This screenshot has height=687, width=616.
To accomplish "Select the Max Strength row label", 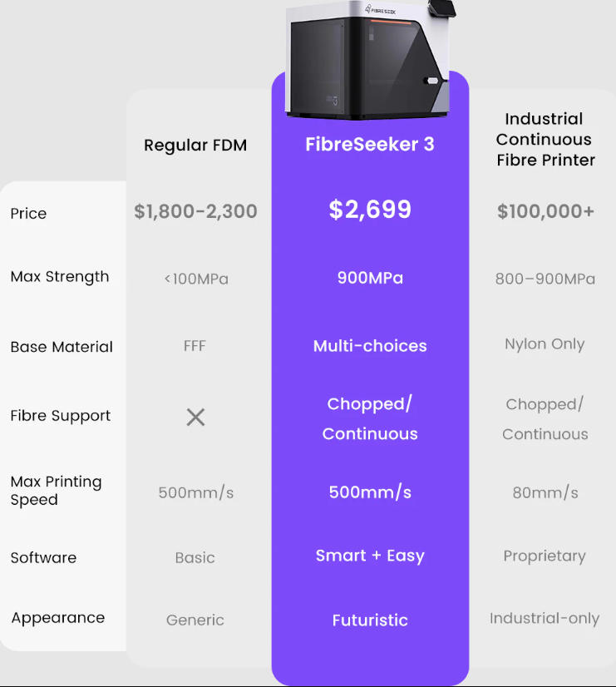I will click(x=60, y=277).
